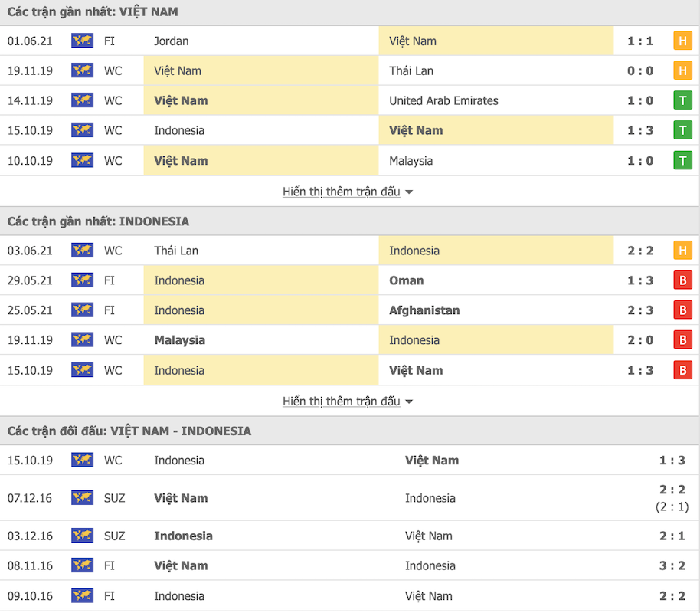Select the Malaysia vs Indonesia 19.11.19 row's Malaysia name
This screenshot has width=700, height=613.
pyautogui.click(x=179, y=340)
